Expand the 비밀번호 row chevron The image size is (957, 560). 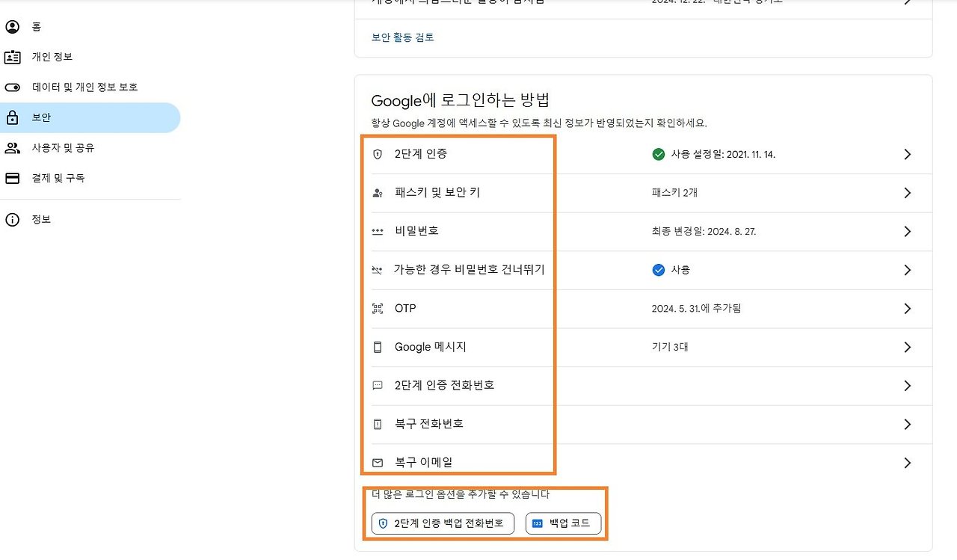(x=907, y=231)
